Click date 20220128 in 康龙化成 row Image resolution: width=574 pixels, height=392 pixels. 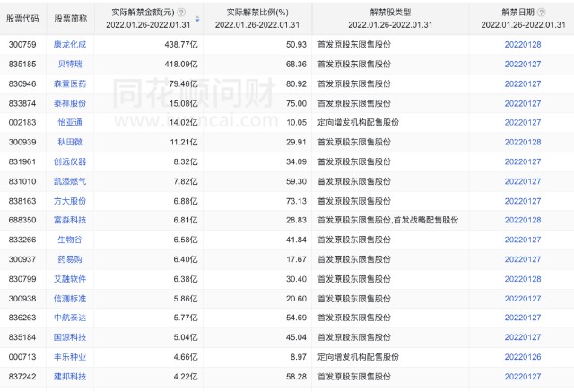coord(523,45)
